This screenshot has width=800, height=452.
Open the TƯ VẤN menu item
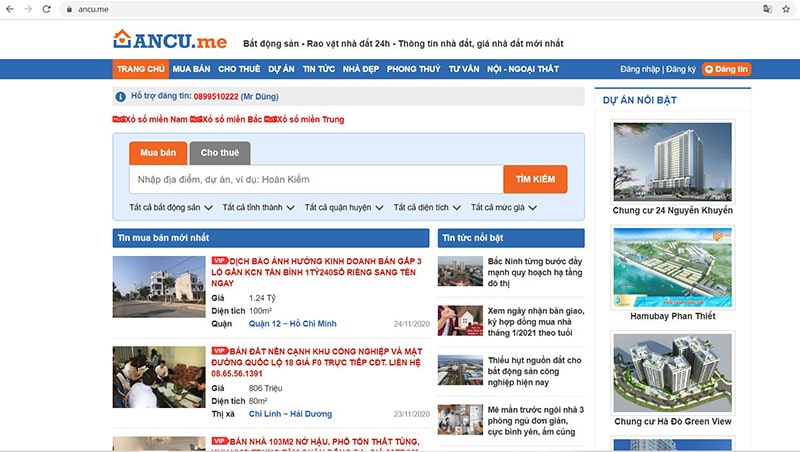pyautogui.click(x=464, y=69)
